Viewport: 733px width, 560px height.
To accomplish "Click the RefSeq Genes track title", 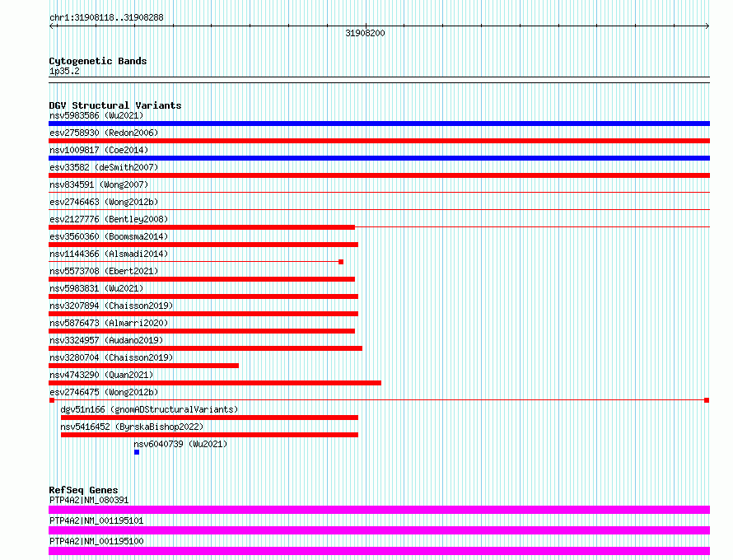I will (83, 490).
